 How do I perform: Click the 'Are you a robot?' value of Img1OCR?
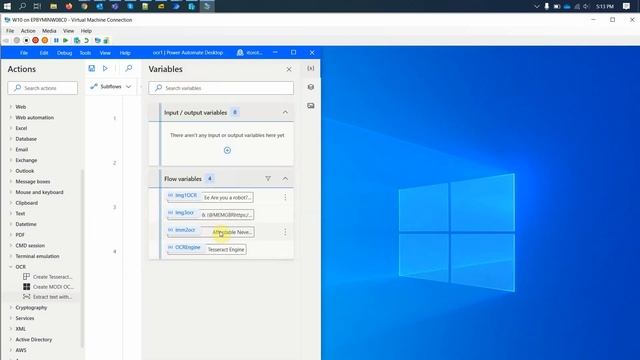(227, 198)
